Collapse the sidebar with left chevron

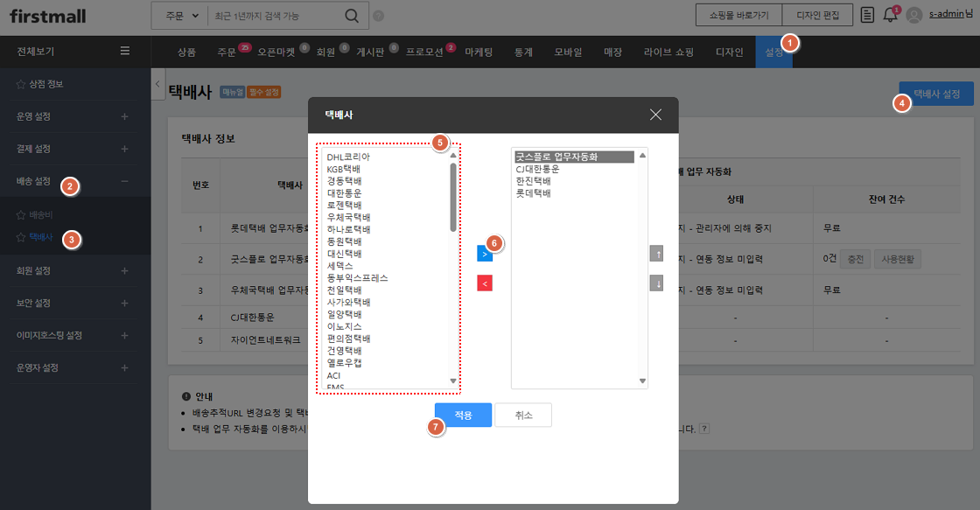pyautogui.click(x=157, y=83)
